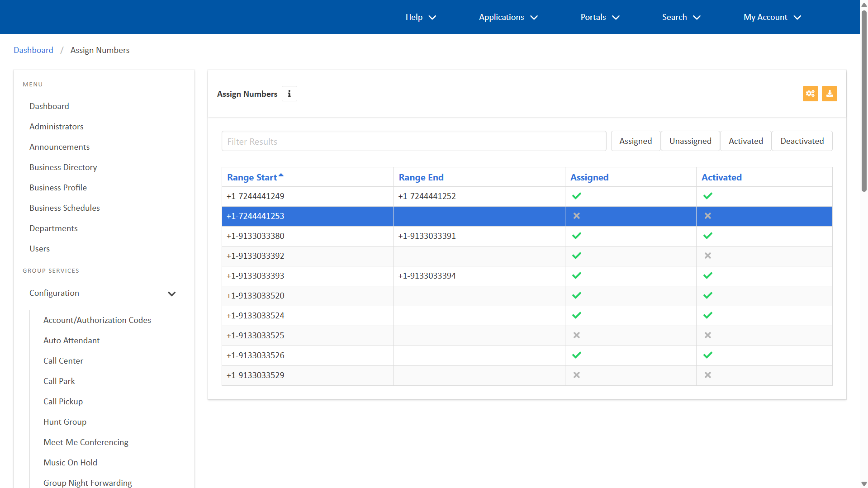Click the orange download icon
The image size is (868, 488).
[x=829, y=94]
